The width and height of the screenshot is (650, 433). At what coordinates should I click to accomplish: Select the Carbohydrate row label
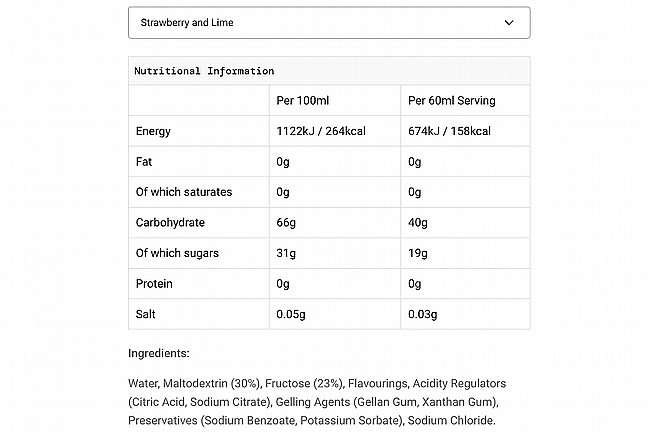click(169, 223)
